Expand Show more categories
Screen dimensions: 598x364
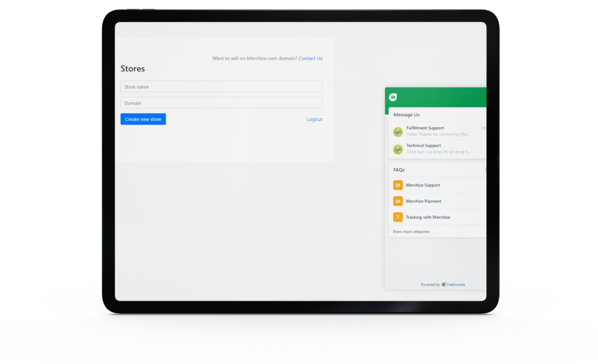[x=411, y=232]
